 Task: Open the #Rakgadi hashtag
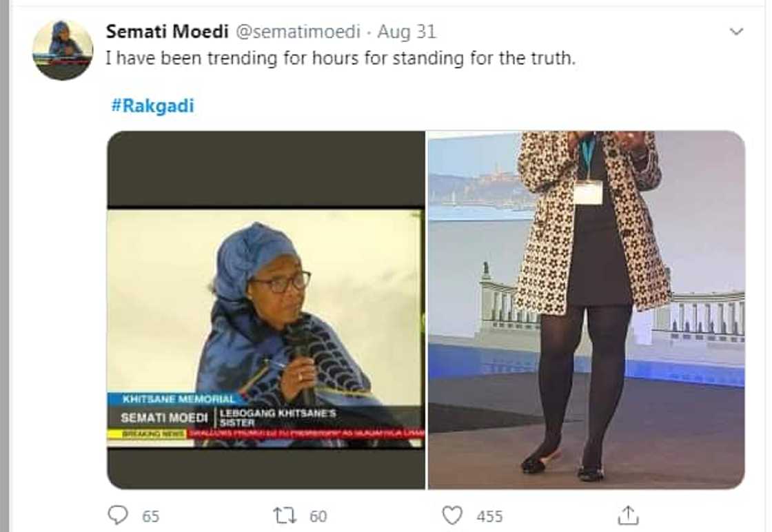[x=152, y=106]
